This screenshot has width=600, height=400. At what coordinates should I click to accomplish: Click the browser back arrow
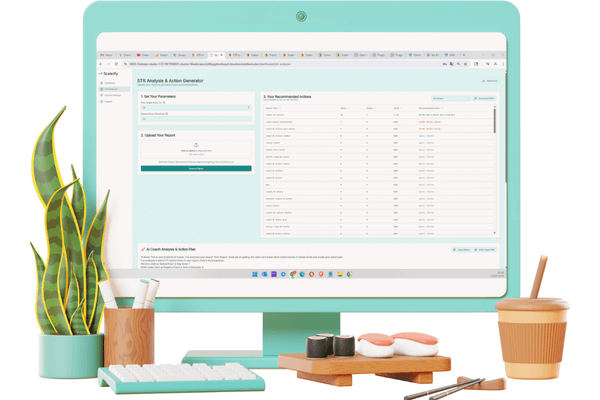point(100,62)
